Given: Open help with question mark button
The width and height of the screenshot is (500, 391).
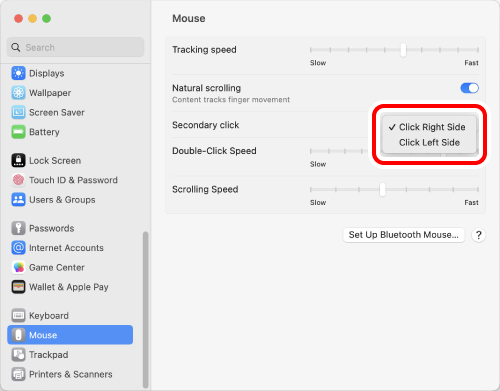Looking at the screenshot, I should coord(479,235).
